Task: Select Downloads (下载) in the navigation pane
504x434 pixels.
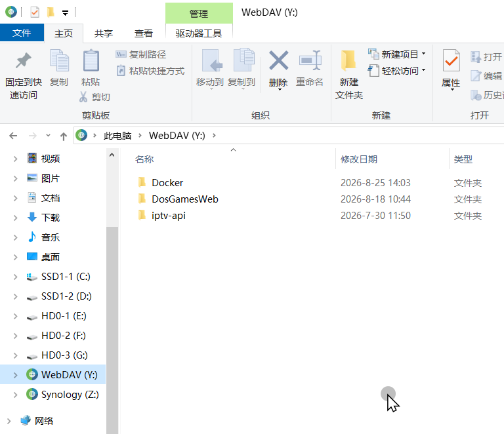Action: click(51, 218)
